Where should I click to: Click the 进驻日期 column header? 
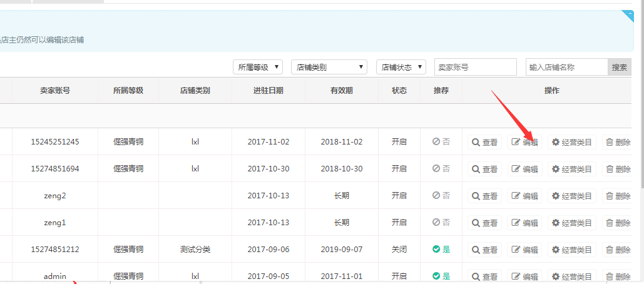[x=268, y=91]
